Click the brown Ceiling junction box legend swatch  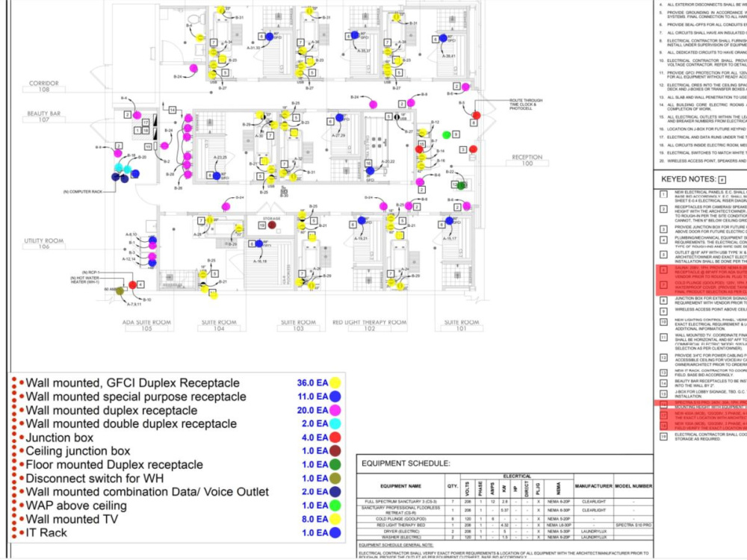point(335,450)
